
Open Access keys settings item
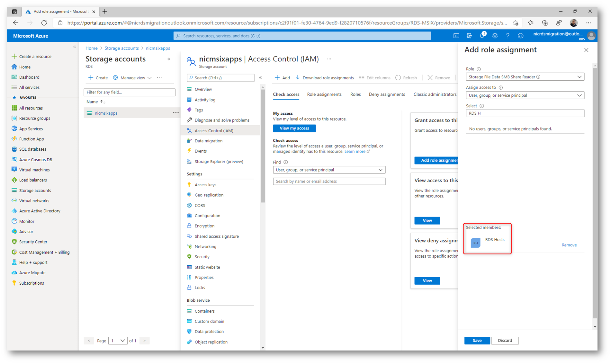click(205, 185)
